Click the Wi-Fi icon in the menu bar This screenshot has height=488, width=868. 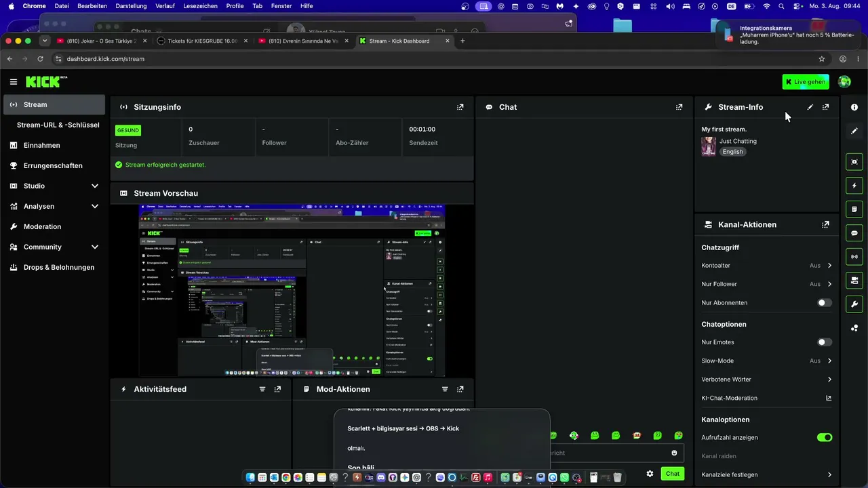click(767, 6)
